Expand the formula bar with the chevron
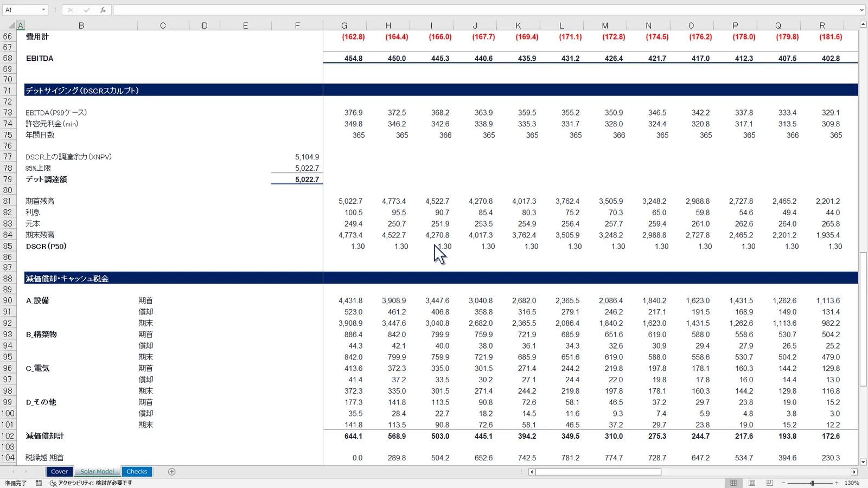 [x=861, y=10]
